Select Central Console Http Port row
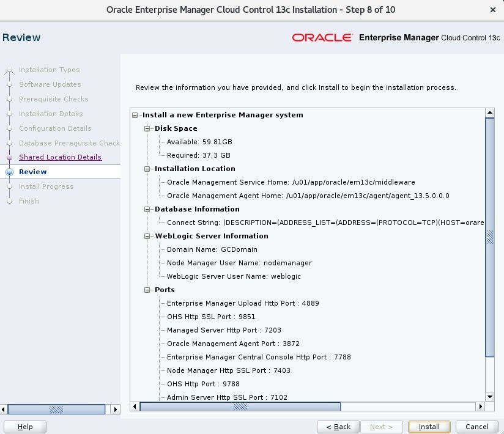 [259, 358]
